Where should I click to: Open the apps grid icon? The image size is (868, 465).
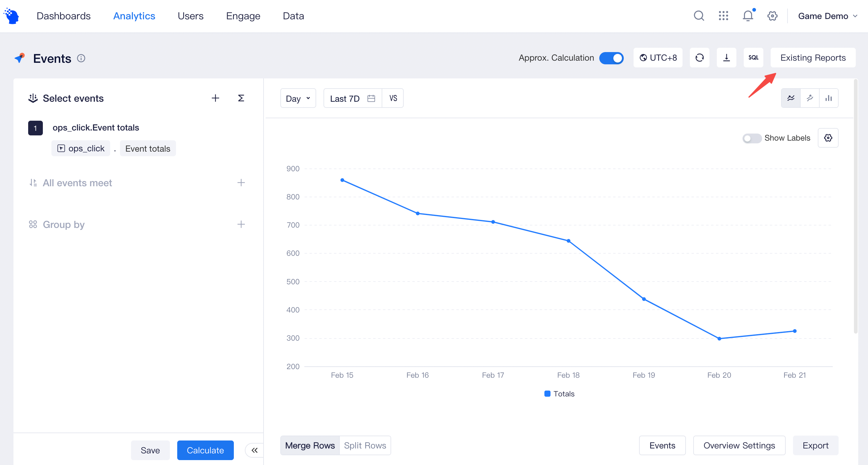point(723,16)
